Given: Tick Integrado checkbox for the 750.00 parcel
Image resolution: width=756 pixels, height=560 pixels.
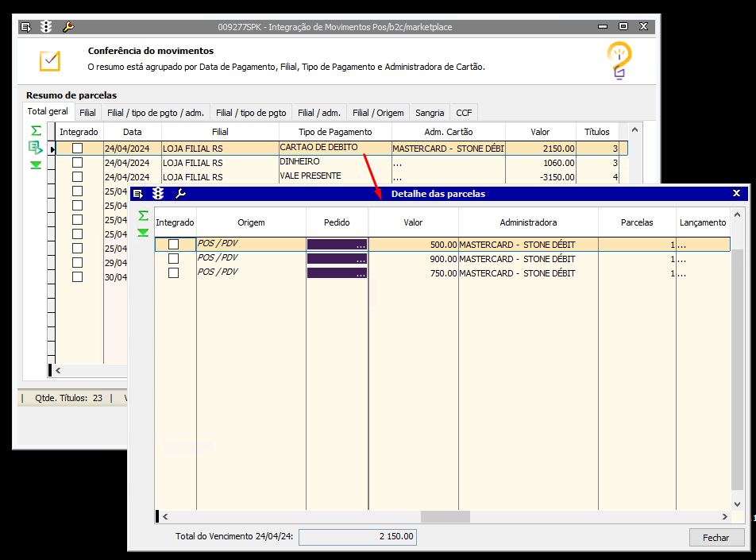Looking at the screenshot, I should tap(174, 273).
